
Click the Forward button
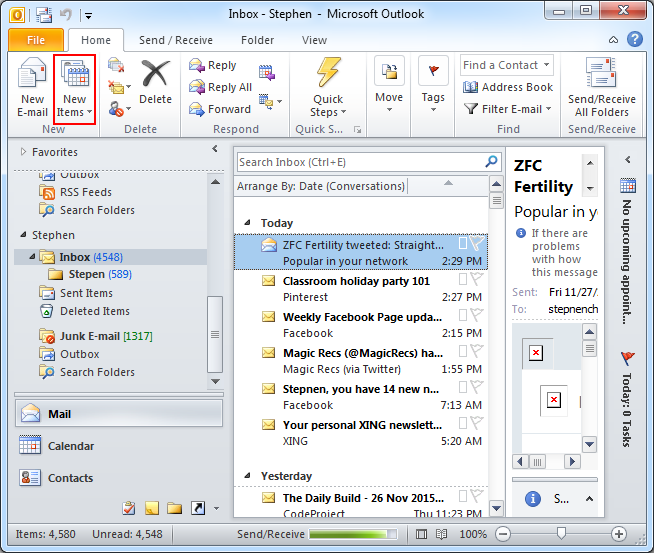[220, 109]
